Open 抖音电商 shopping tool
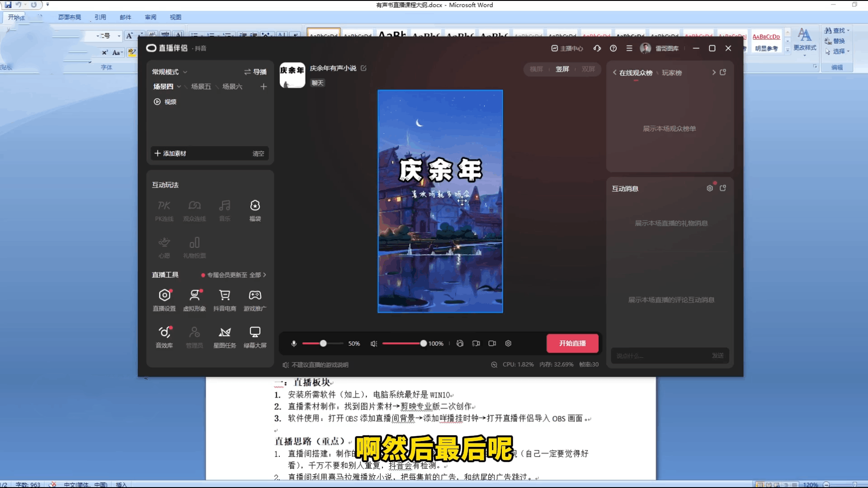The height and width of the screenshot is (488, 868). (225, 300)
